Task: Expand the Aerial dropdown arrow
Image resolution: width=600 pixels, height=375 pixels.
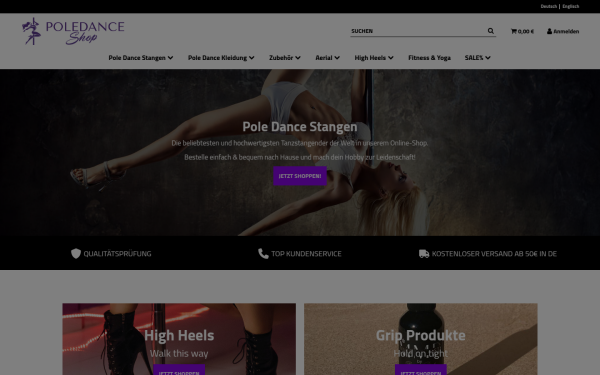Action: [x=337, y=58]
